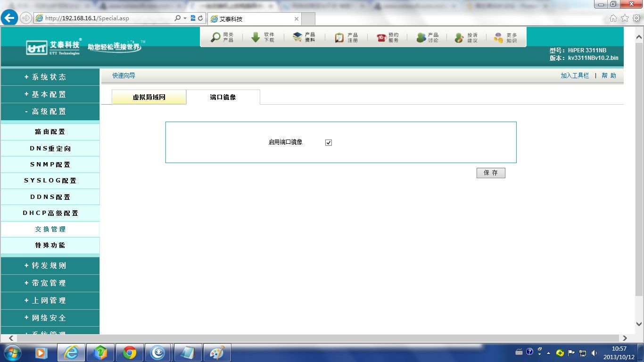Click the 预约服务 red telephone icon
The image size is (644, 362).
[x=381, y=38]
